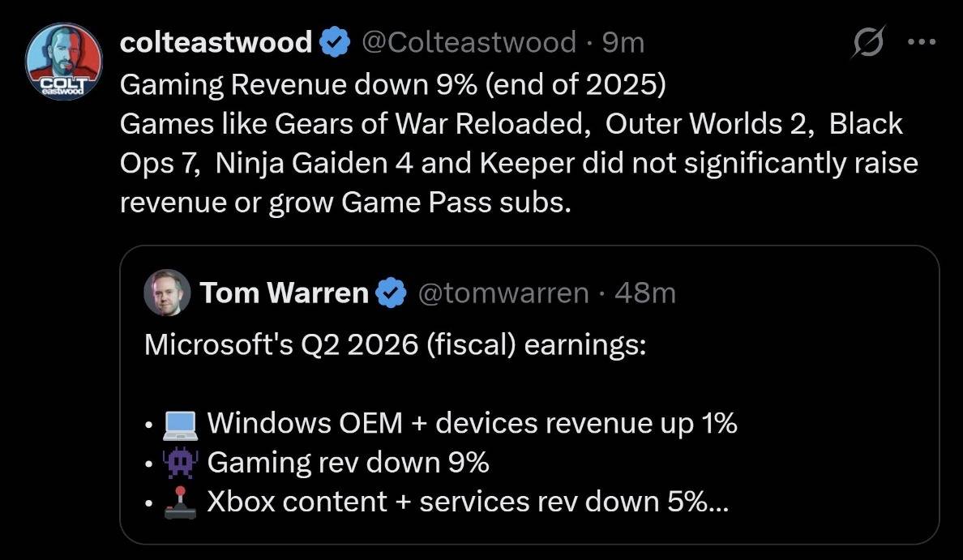The height and width of the screenshot is (560, 963).
Task: Open the quoted post via 'Microsoft's Q2 2026' heading
Action: (x=395, y=344)
